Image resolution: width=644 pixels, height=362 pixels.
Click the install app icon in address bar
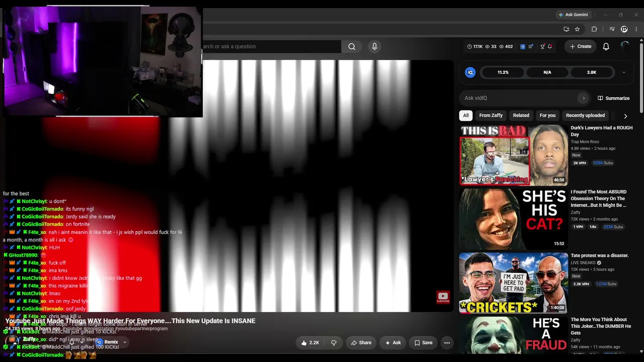coord(567,29)
